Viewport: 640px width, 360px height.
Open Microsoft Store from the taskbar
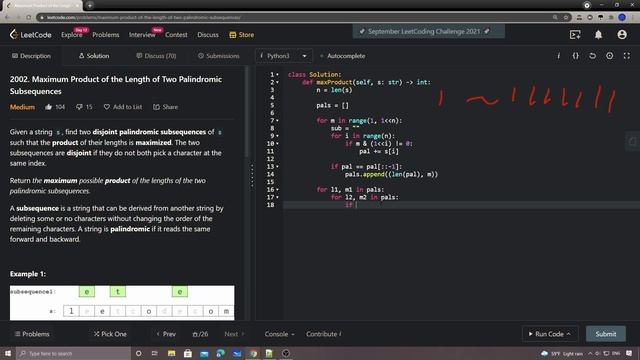pyautogui.click(x=188, y=353)
